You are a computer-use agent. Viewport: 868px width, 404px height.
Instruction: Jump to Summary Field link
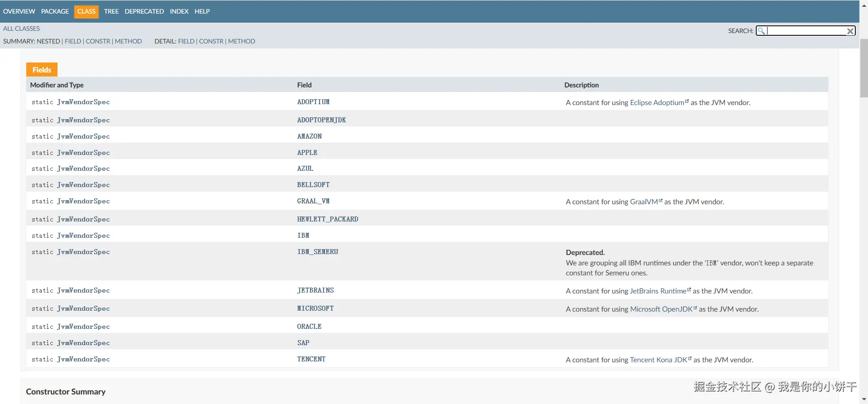click(73, 41)
